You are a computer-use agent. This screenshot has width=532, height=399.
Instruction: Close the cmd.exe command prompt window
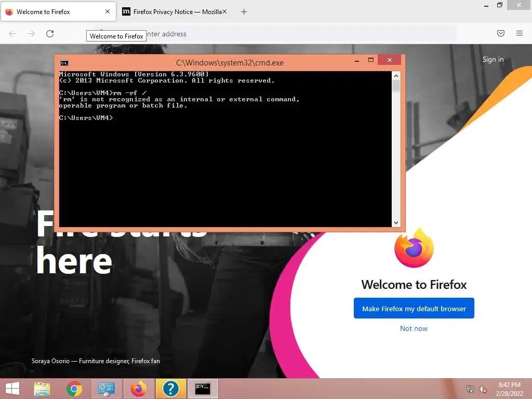(x=389, y=60)
